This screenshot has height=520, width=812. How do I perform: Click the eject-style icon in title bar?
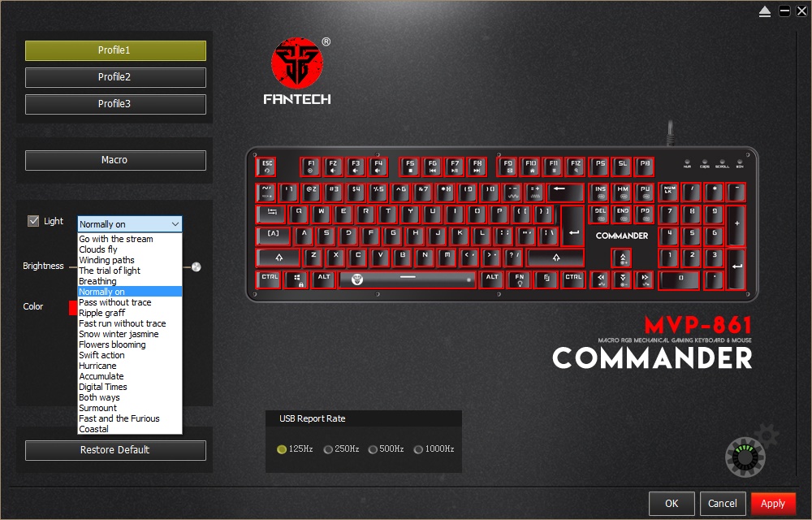pos(765,11)
